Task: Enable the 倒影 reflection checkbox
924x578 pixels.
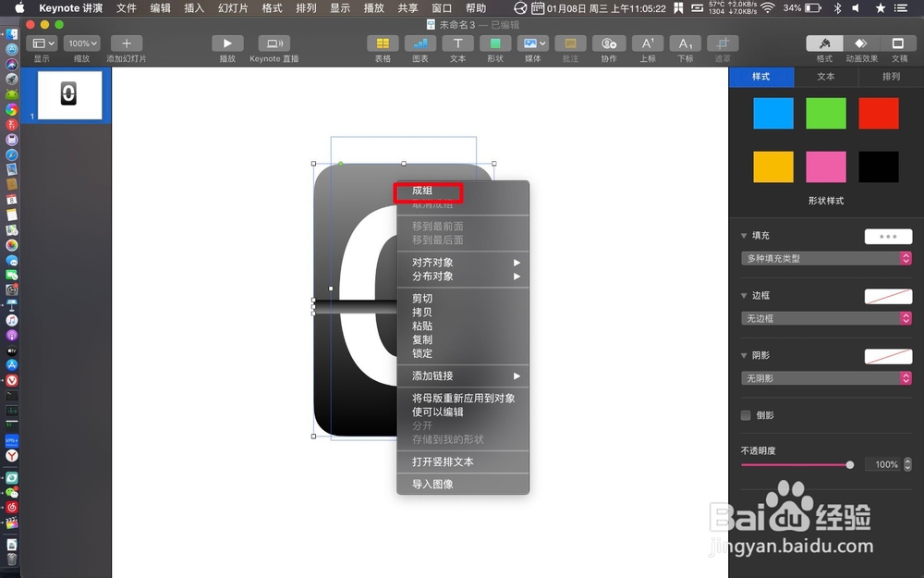Action: pos(746,415)
